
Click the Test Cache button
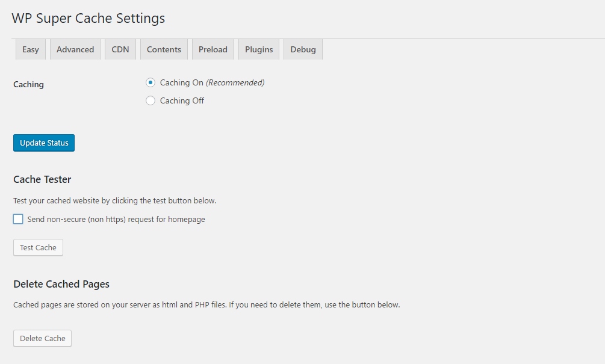pyautogui.click(x=38, y=247)
